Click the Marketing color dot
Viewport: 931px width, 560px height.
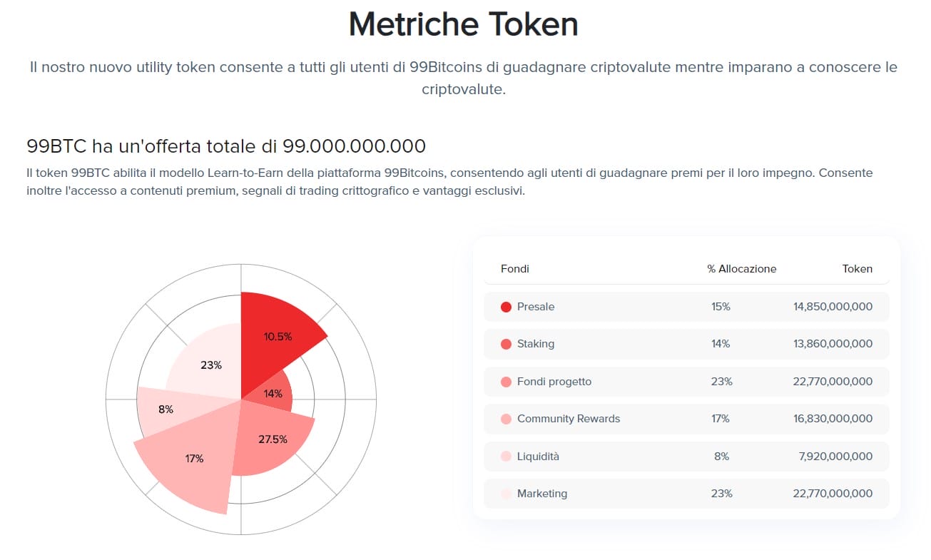507,494
